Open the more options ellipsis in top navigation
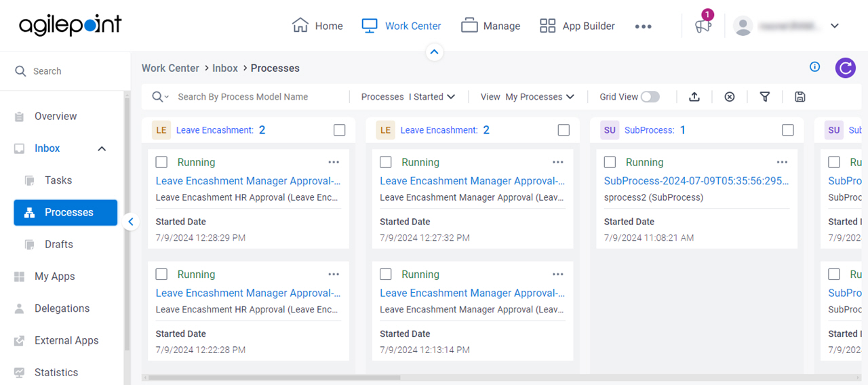This screenshot has height=385, width=868. (x=643, y=26)
